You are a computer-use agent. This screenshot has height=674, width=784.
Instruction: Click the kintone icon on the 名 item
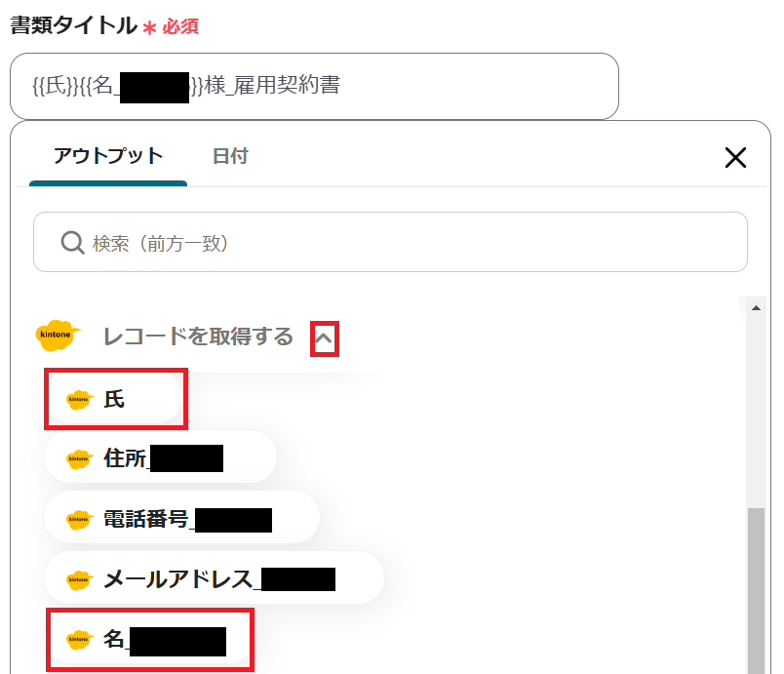79,641
